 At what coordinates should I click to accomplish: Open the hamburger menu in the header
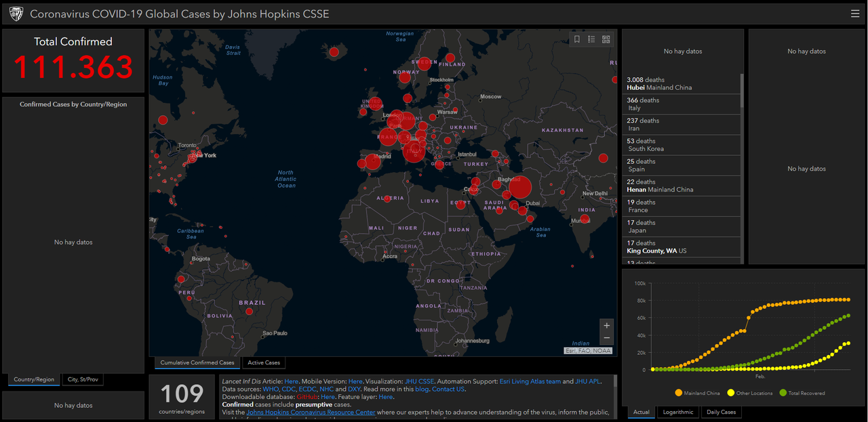pos(854,14)
